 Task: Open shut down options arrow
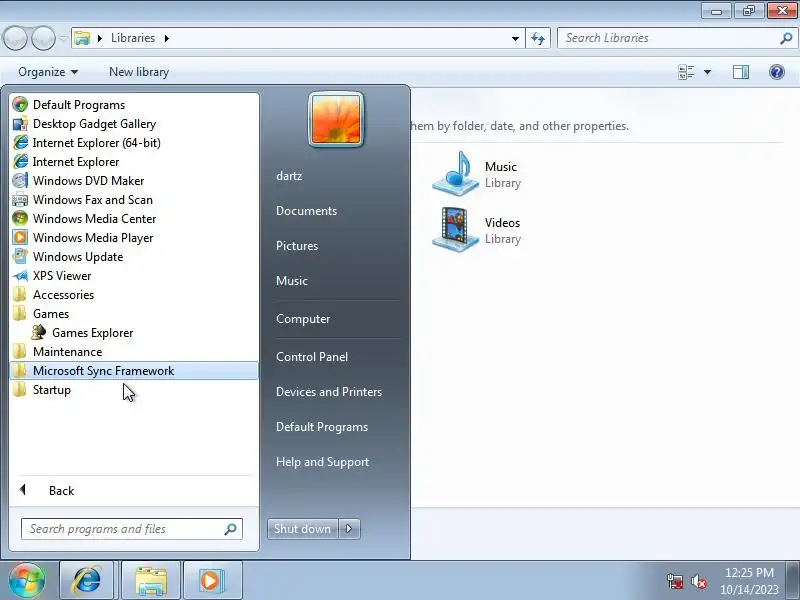coord(349,529)
